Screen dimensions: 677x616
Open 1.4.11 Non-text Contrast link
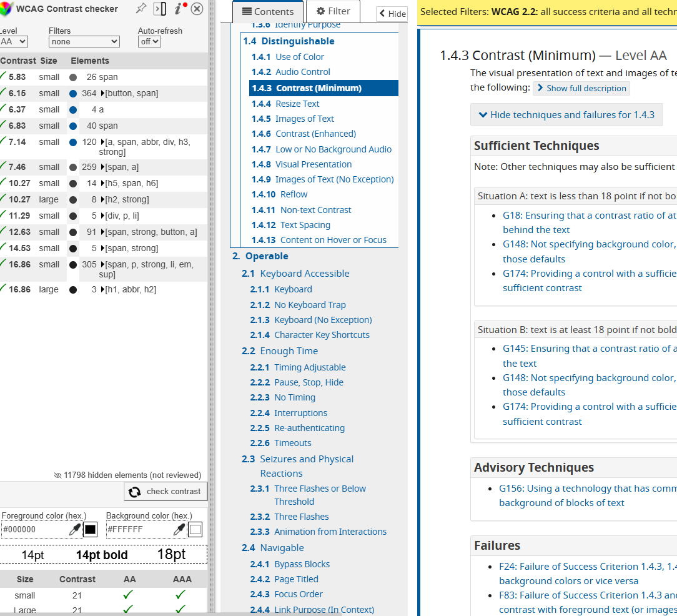(315, 210)
